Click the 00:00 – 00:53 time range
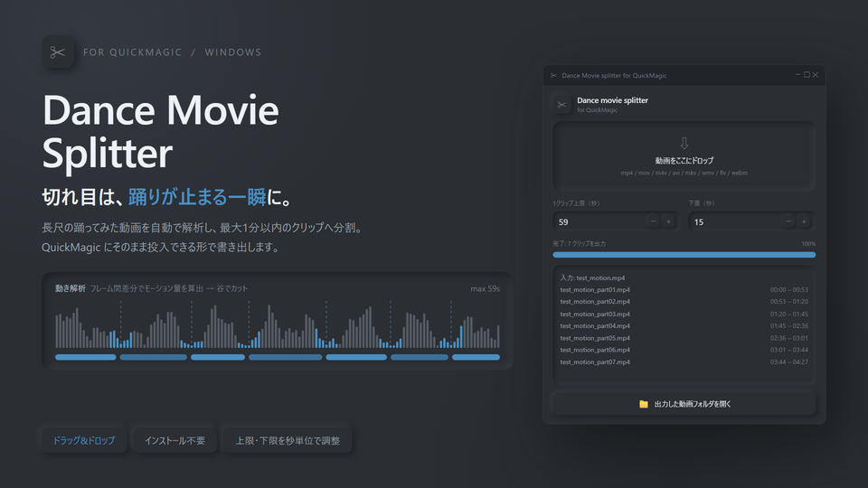 pos(788,290)
